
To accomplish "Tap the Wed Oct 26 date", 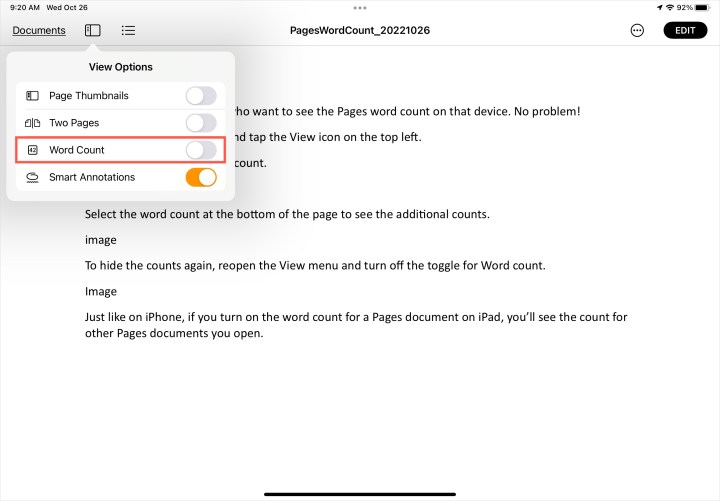I will point(67,7).
